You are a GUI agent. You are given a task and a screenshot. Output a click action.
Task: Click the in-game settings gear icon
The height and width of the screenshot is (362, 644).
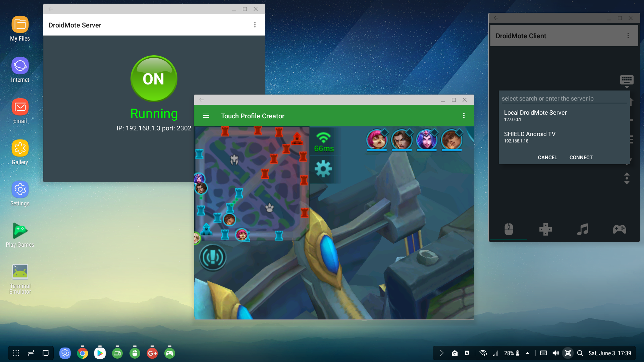point(323,169)
